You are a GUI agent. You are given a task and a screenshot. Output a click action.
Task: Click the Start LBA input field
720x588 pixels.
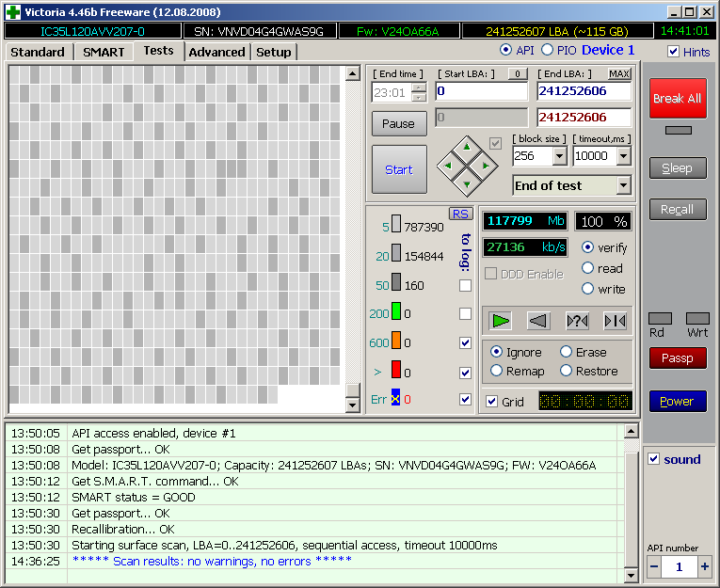click(x=481, y=91)
